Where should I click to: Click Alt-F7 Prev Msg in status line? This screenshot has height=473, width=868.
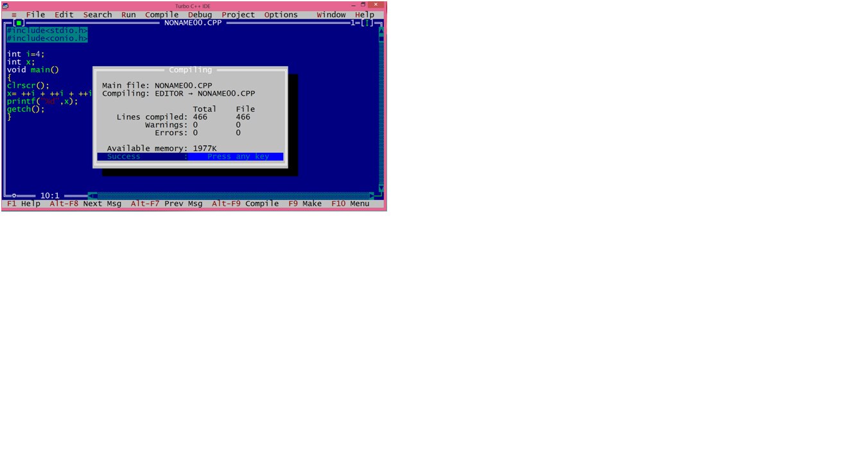pos(167,204)
